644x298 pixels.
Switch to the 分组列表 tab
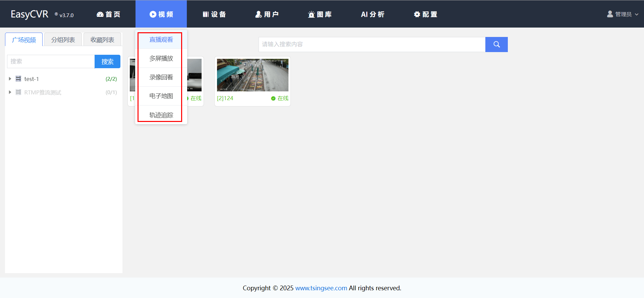click(63, 40)
